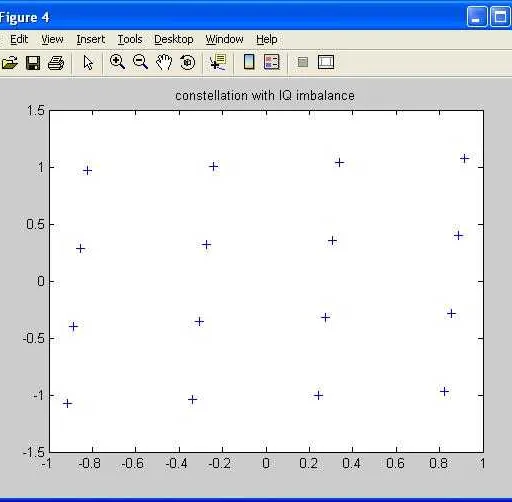Enable the Rotate 3D tool
Screen dimensions: 512x502
coord(187,62)
